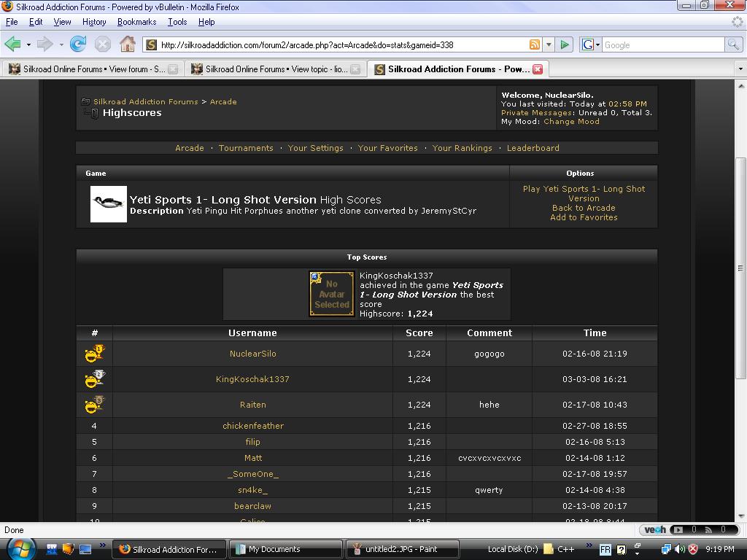Click the Silkroad Addiction Forums breadcrumb link

click(x=145, y=101)
